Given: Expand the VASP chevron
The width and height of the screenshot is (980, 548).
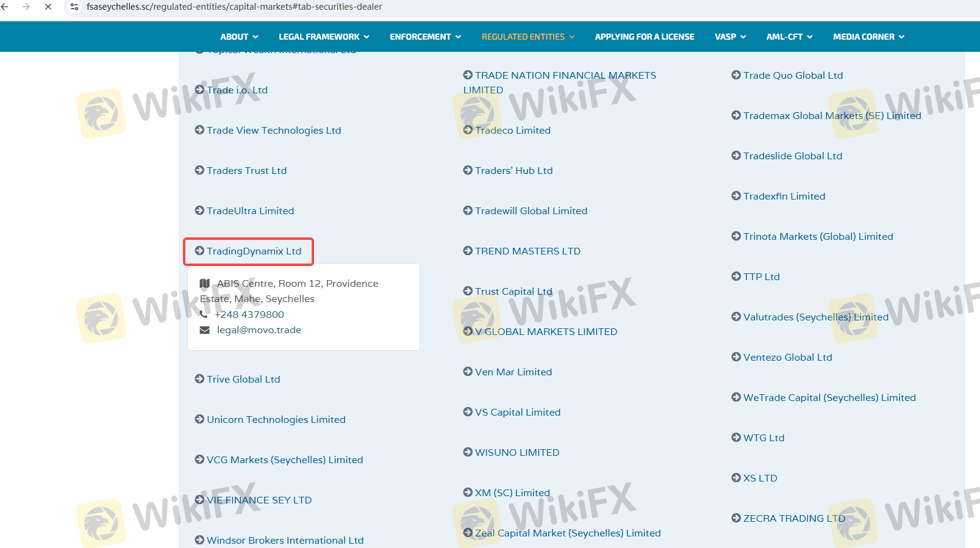Looking at the screenshot, I should pyautogui.click(x=743, y=37).
